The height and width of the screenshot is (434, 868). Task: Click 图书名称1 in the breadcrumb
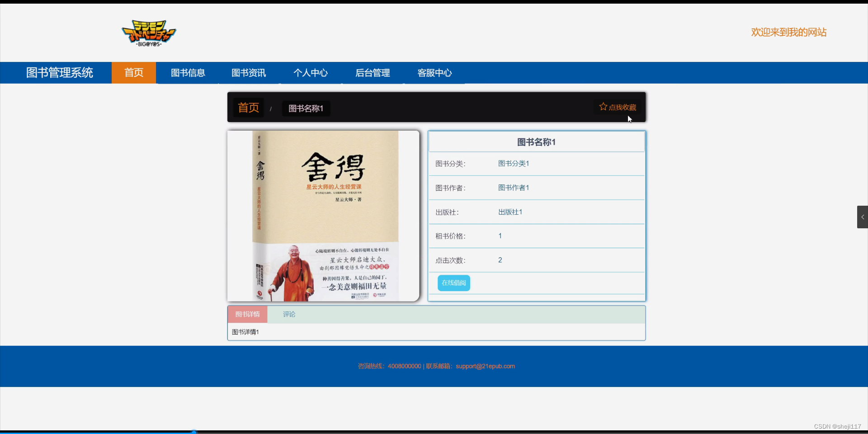pos(306,108)
